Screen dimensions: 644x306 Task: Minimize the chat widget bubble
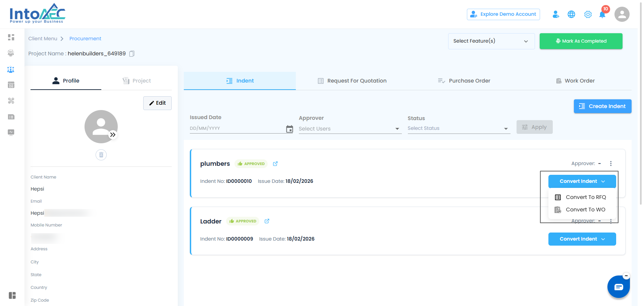[626, 276]
